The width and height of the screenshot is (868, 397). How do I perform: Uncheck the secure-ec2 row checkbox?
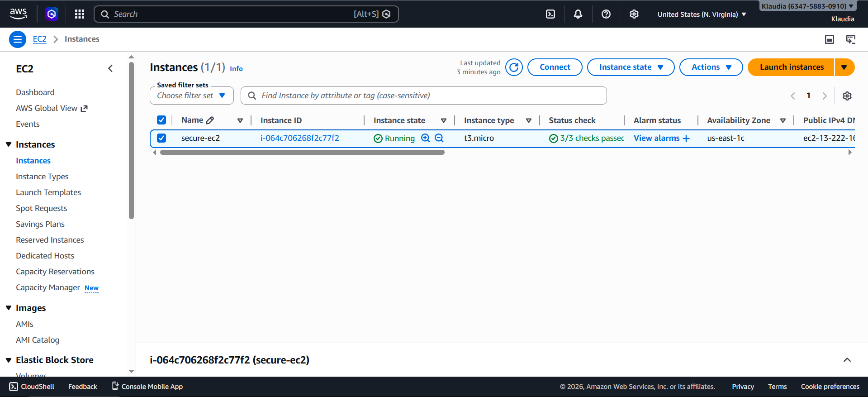pos(161,138)
